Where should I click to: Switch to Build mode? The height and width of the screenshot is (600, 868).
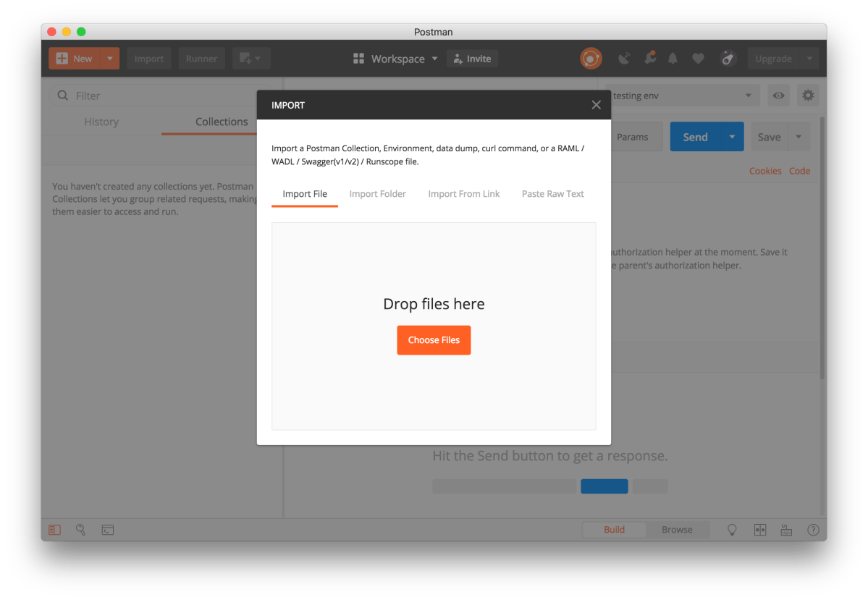[614, 530]
